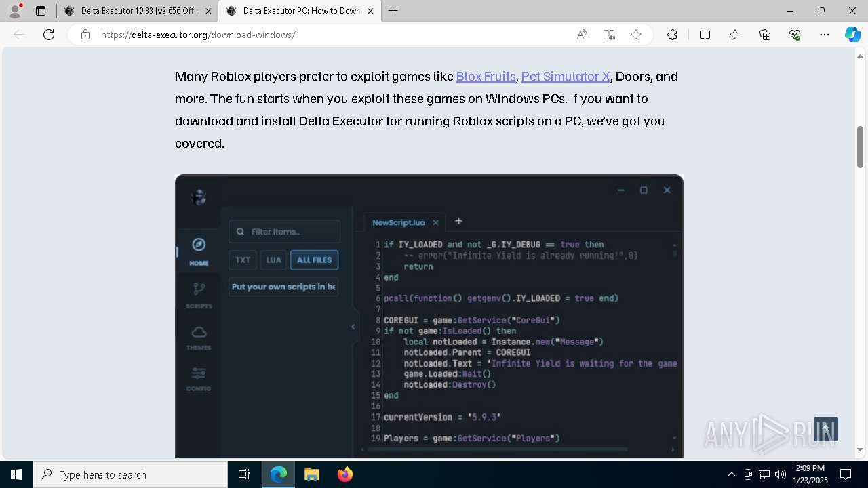Go back to previous page

(x=19, y=35)
